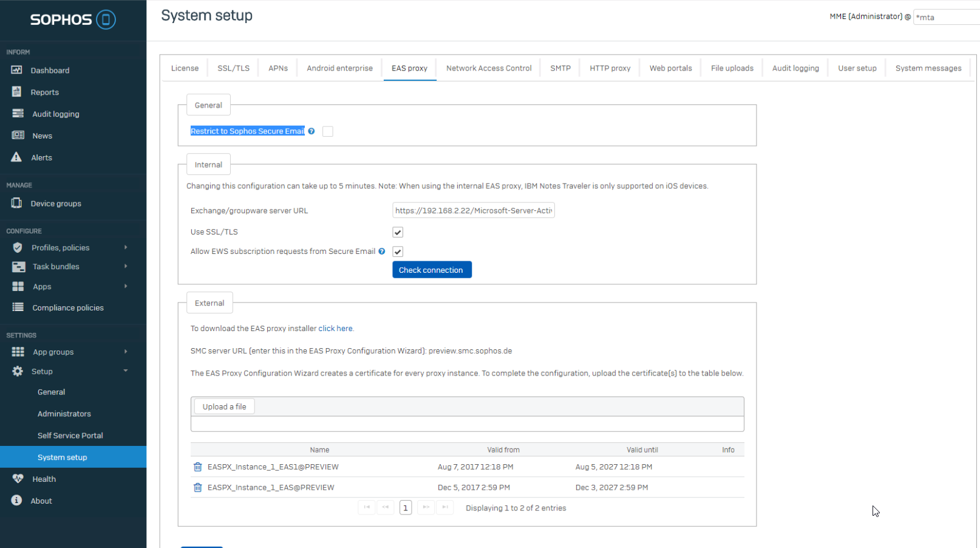
Task: Expand Profiles, policies submenu arrow
Action: [126, 247]
